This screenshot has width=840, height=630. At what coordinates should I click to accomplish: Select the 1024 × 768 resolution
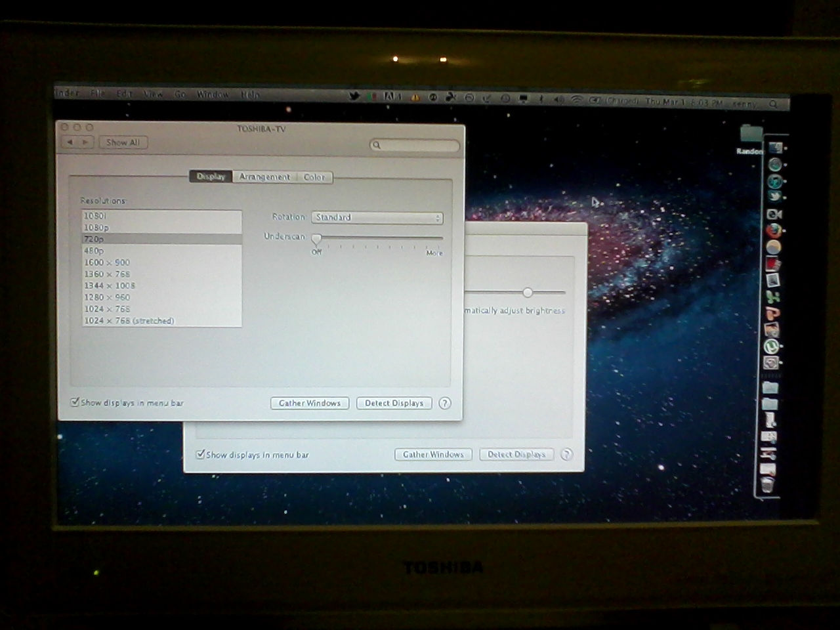(161, 309)
